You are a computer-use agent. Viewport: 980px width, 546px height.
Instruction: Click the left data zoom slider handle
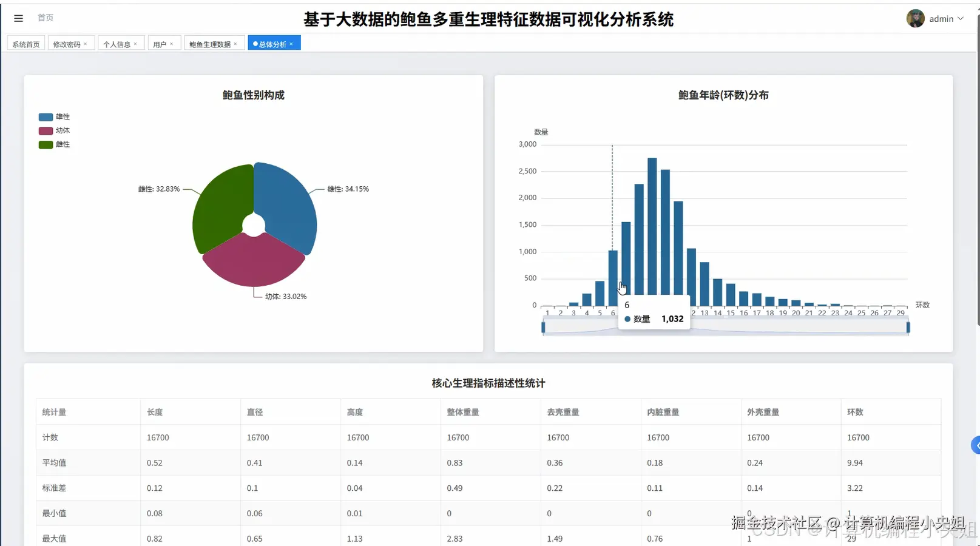pyautogui.click(x=543, y=328)
